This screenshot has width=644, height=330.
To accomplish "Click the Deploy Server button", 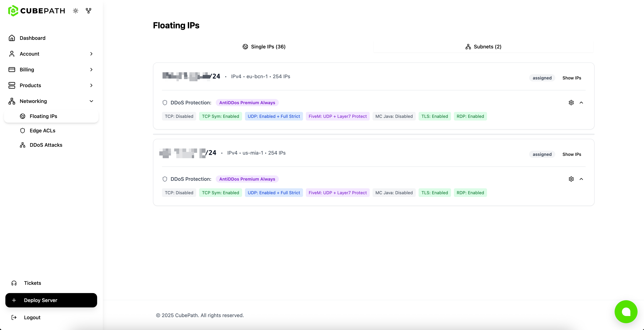I will [51, 300].
